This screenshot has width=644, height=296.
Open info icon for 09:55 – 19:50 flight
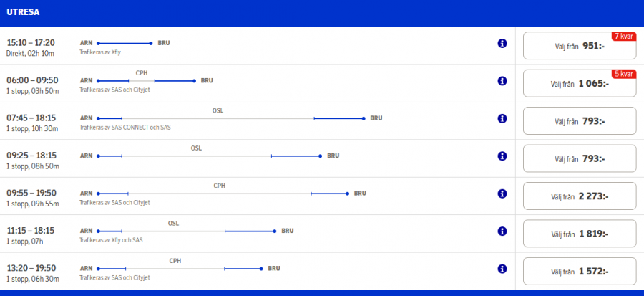coord(502,194)
